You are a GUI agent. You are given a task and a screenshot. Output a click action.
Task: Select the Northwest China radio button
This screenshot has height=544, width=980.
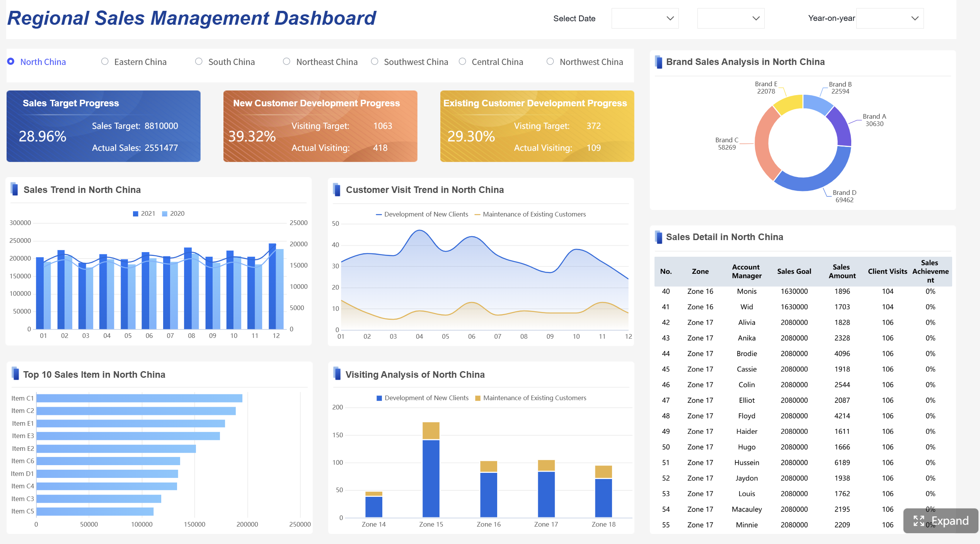tap(549, 61)
